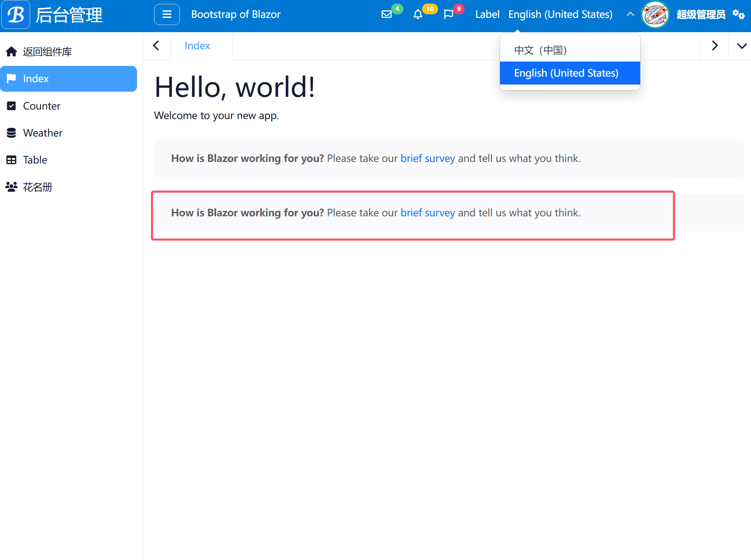
Task: Click the home icon for 返回组件库
Action: pos(12,52)
